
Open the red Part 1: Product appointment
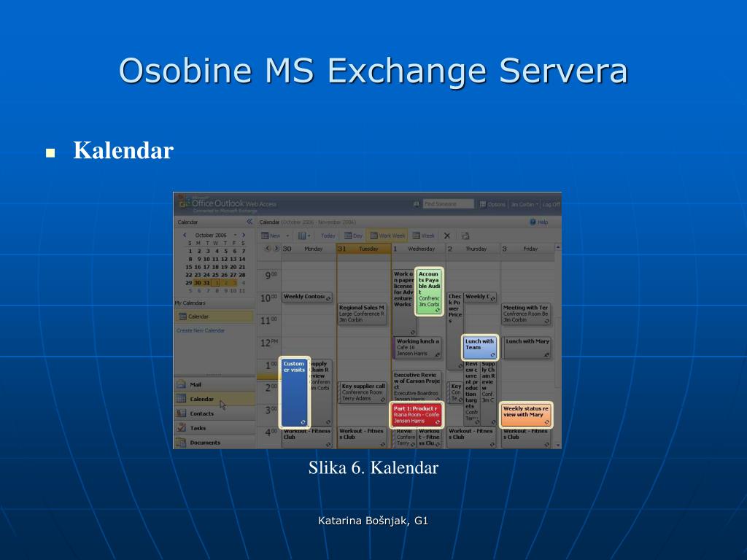[417, 414]
